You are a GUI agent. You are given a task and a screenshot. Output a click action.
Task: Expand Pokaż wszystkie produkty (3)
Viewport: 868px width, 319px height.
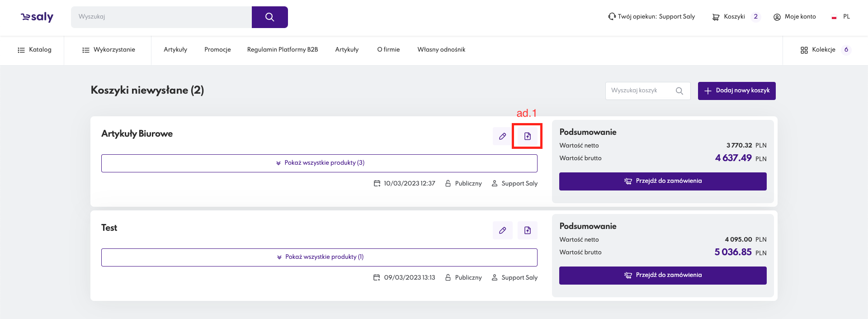point(319,163)
